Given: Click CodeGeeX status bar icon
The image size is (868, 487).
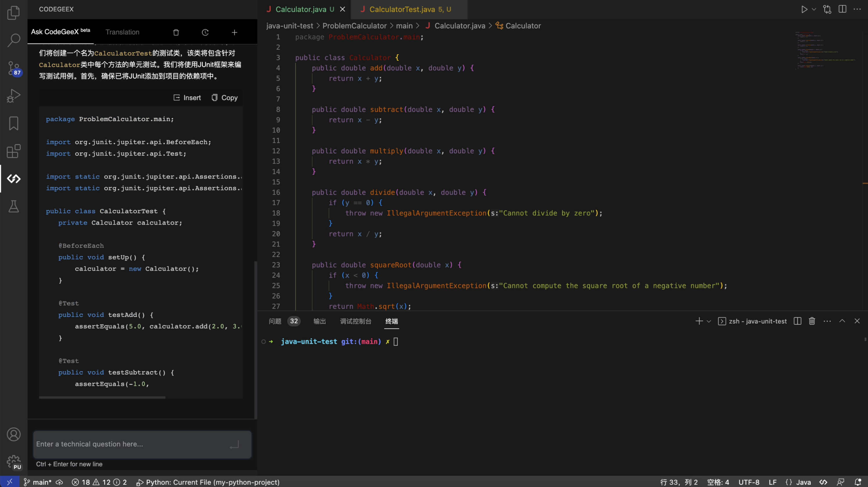Looking at the screenshot, I should coord(823,482).
